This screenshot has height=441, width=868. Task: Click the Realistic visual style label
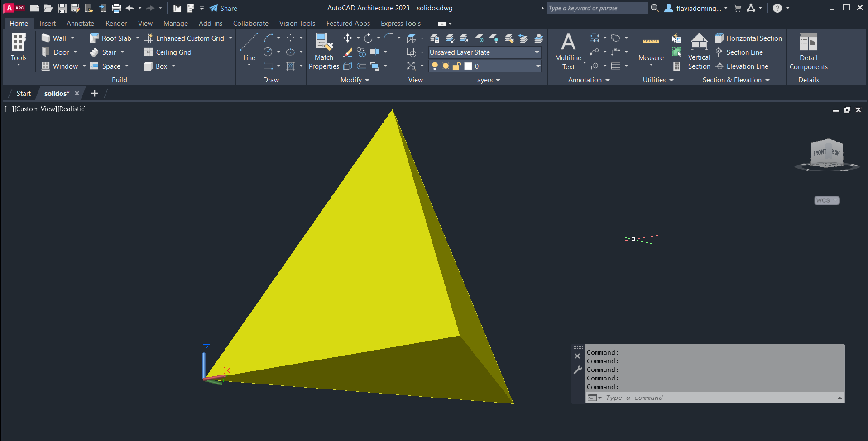click(x=72, y=109)
